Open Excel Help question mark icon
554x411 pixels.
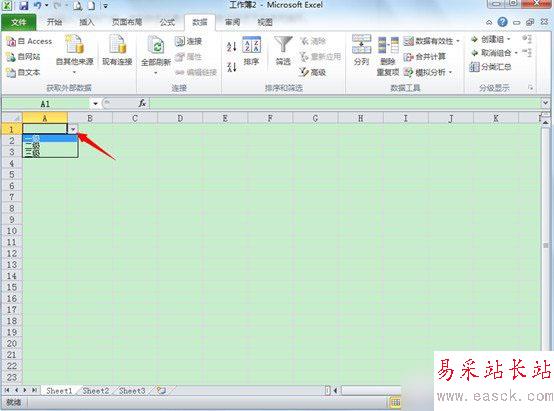click(502, 22)
